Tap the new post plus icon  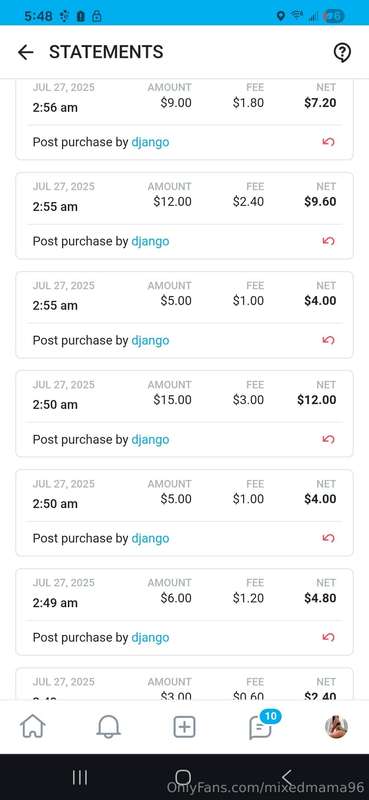click(x=184, y=727)
